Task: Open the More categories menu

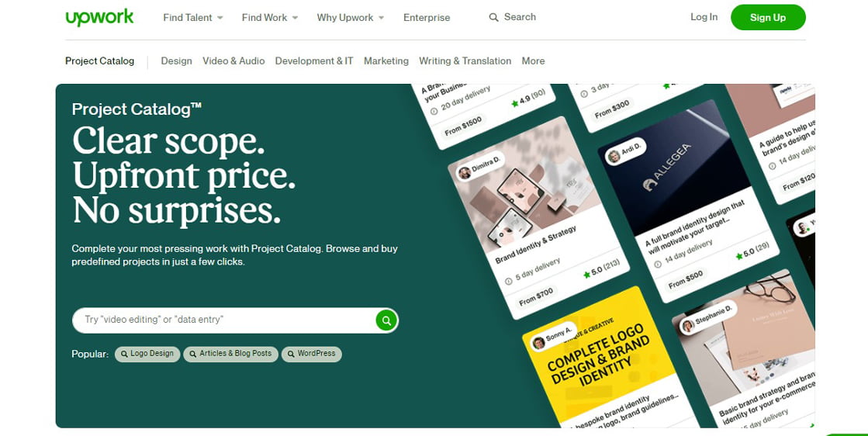Action: coord(533,61)
